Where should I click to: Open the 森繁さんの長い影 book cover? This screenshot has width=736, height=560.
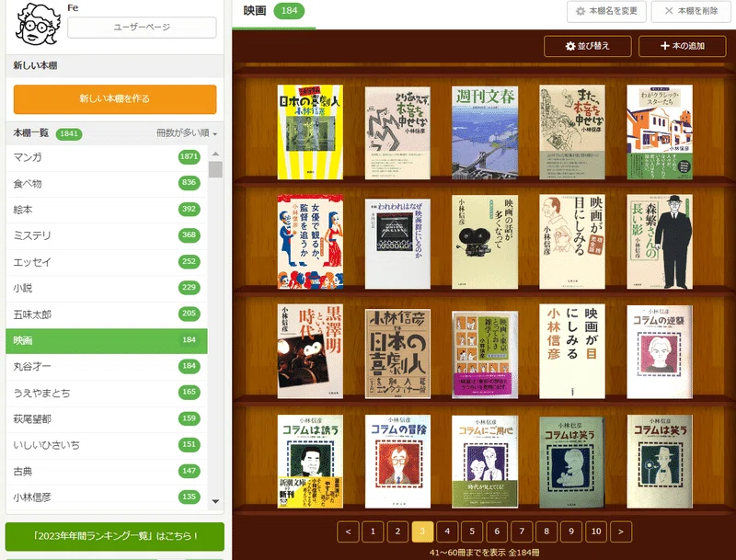coord(660,242)
